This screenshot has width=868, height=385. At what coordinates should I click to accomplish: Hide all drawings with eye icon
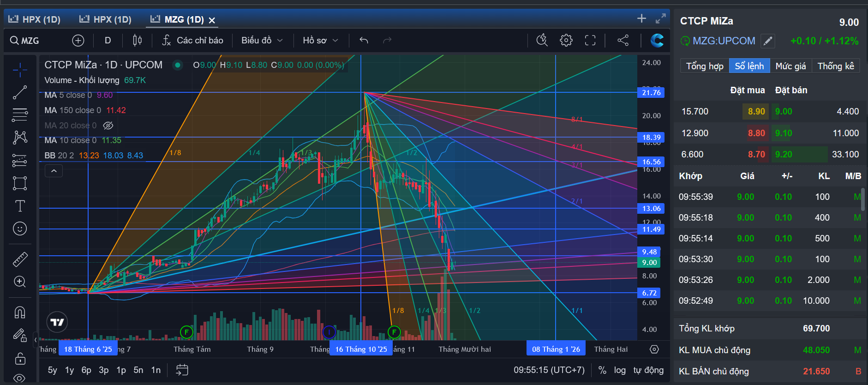pos(20,378)
